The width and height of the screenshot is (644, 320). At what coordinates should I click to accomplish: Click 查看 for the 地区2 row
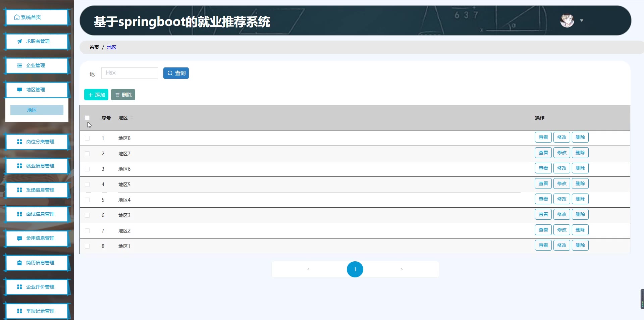(543, 230)
